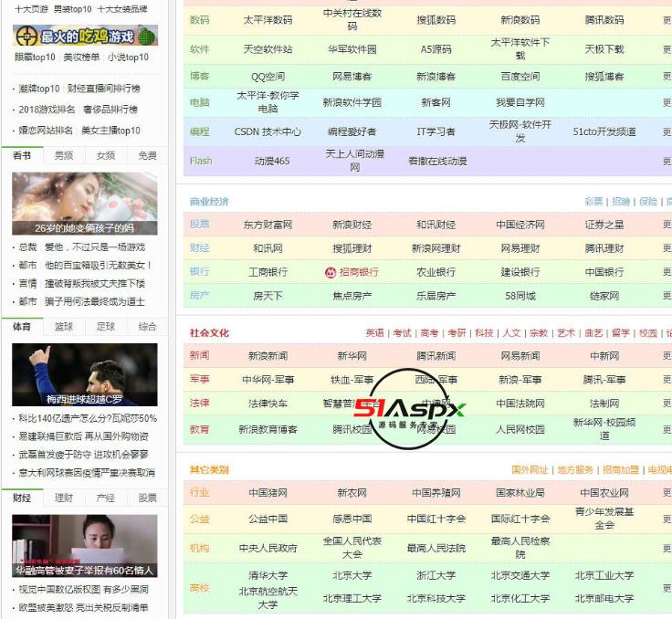Screen dimensions: 672x619
Task: Open 腾讯理财 link
Action: point(604,248)
